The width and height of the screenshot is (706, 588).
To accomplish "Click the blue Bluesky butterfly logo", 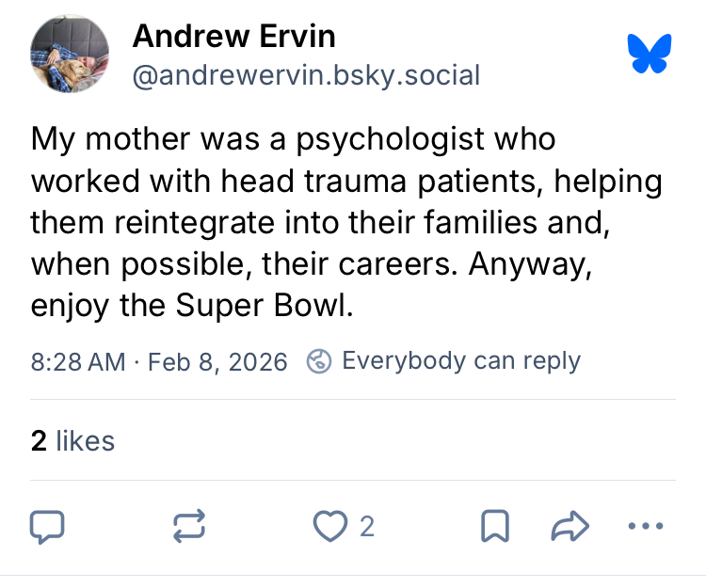I will click(650, 54).
